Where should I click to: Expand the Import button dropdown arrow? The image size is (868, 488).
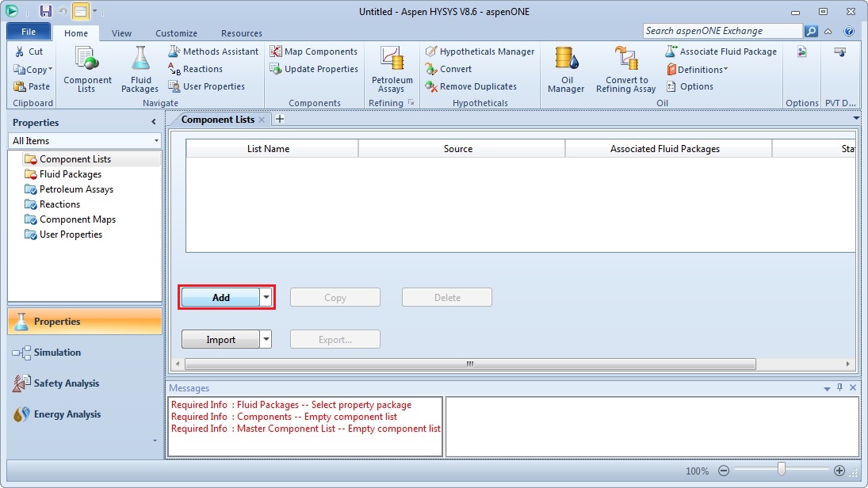point(266,340)
